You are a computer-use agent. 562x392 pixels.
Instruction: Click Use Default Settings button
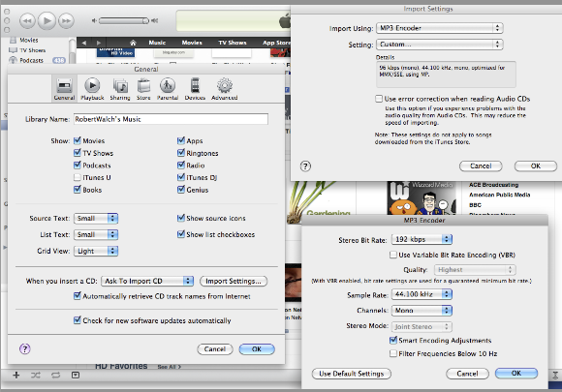pos(351,374)
